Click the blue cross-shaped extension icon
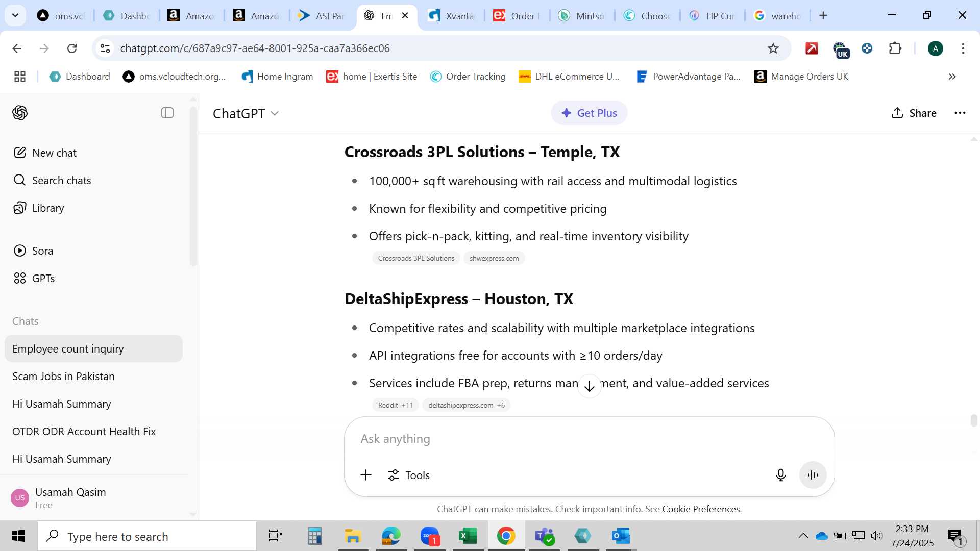Screen dimensions: 980x551 (867, 48)
